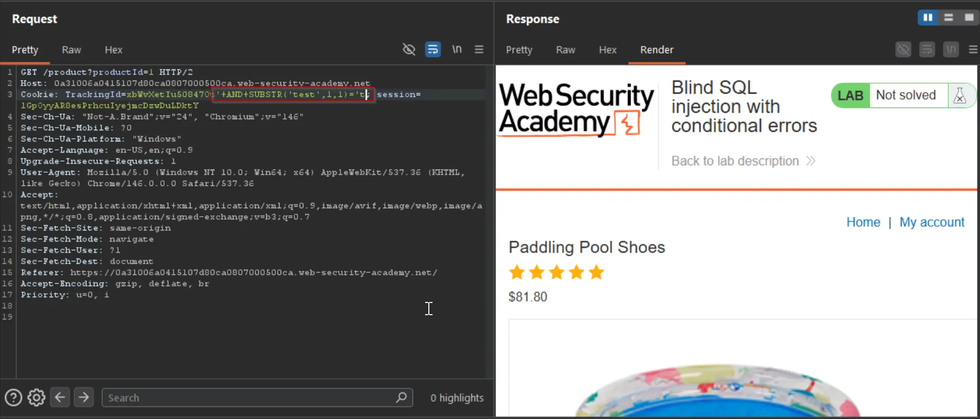Select combined tabbed layout icon
This screenshot has width=980, height=419.
click(x=969, y=17)
